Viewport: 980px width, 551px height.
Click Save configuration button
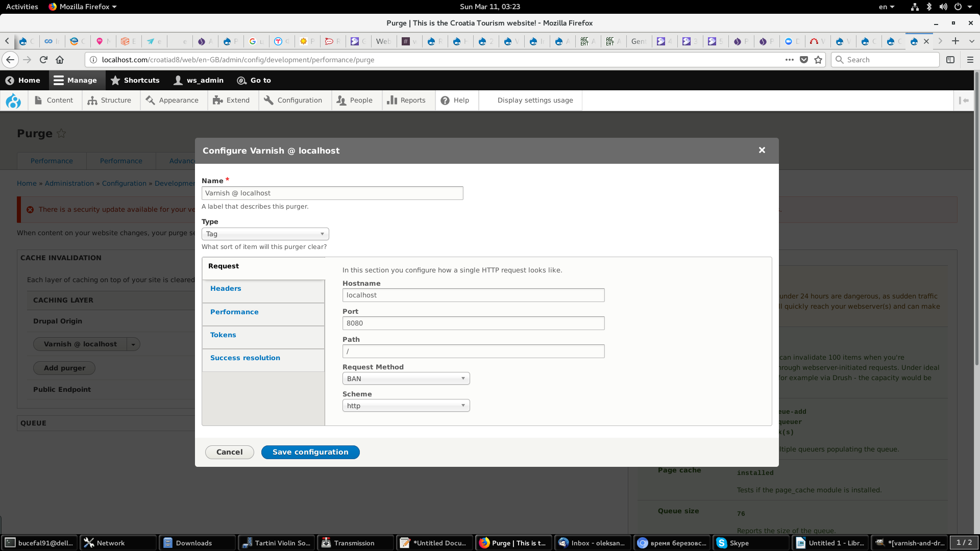coord(310,452)
